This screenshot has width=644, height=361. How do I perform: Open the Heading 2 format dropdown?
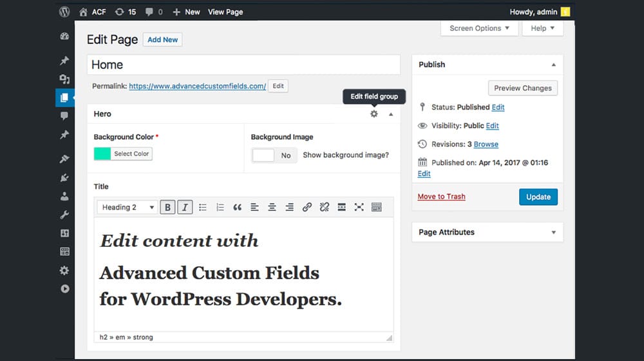[x=128, y=207]
